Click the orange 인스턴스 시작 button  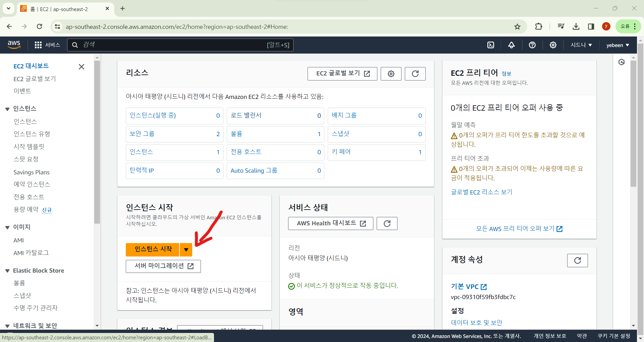(x=153, y=249)
